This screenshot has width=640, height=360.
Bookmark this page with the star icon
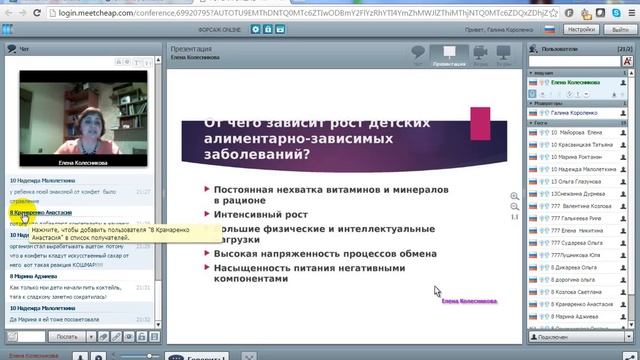click(553, 13)
